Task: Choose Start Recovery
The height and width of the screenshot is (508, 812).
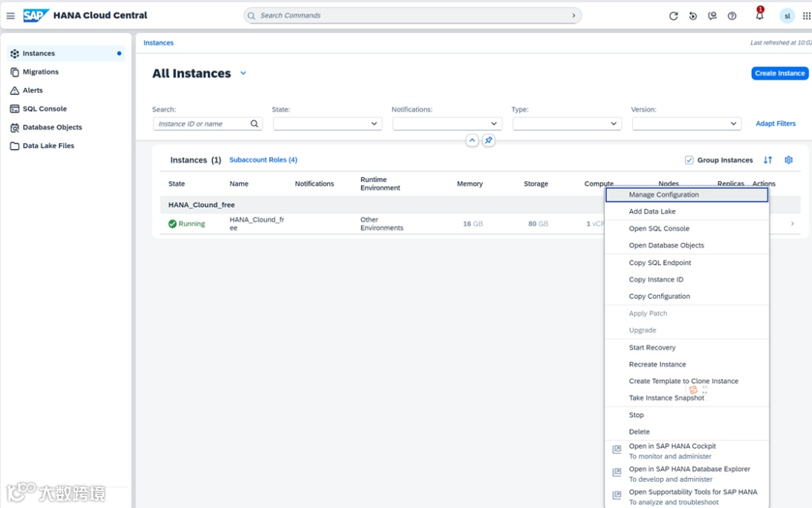Action: point(686,347)
